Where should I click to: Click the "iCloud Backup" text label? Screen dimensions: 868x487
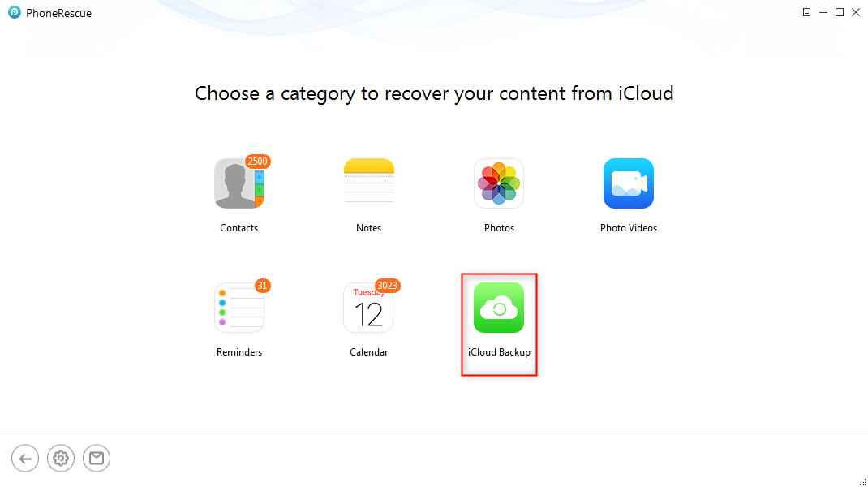(x=499, y=352)
